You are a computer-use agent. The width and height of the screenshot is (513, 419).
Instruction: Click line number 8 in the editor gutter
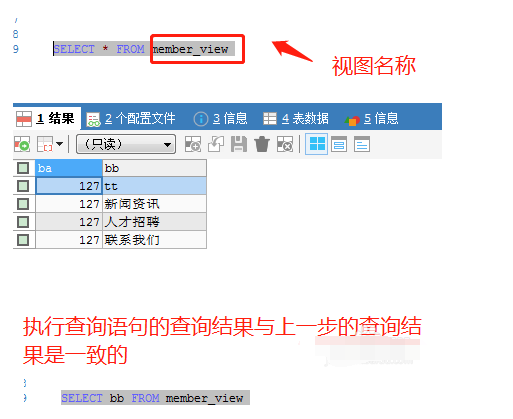(x=16, y=34)
